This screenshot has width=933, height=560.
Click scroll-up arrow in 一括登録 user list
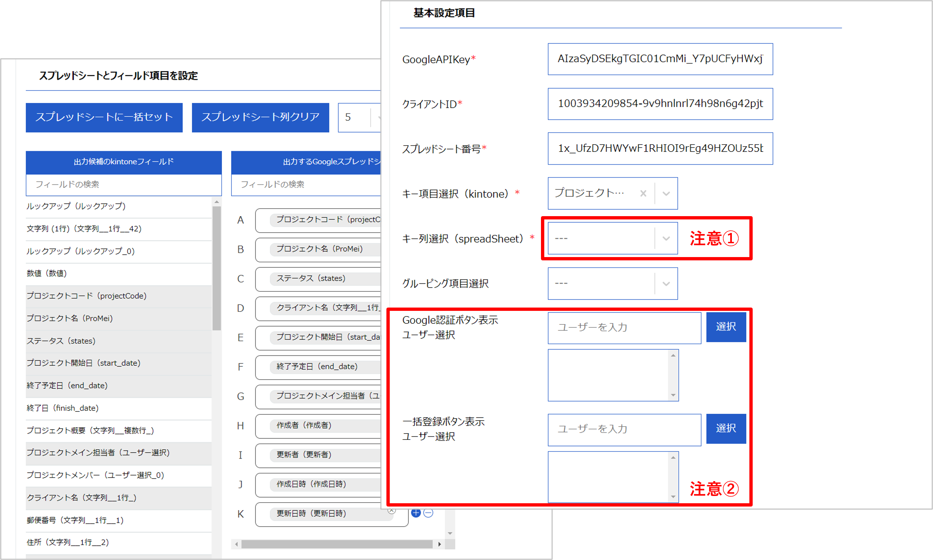pyautogui.click(x=673, y=457)
